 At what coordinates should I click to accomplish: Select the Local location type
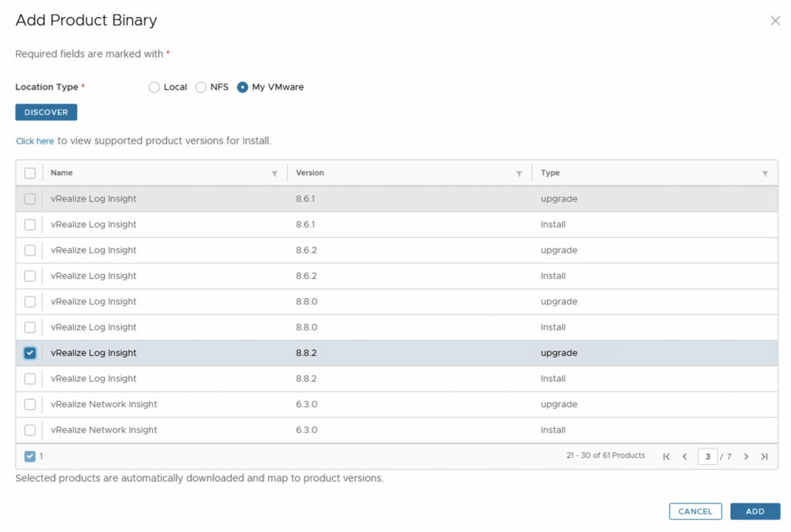pyautogui.click(x=154, y=87)
